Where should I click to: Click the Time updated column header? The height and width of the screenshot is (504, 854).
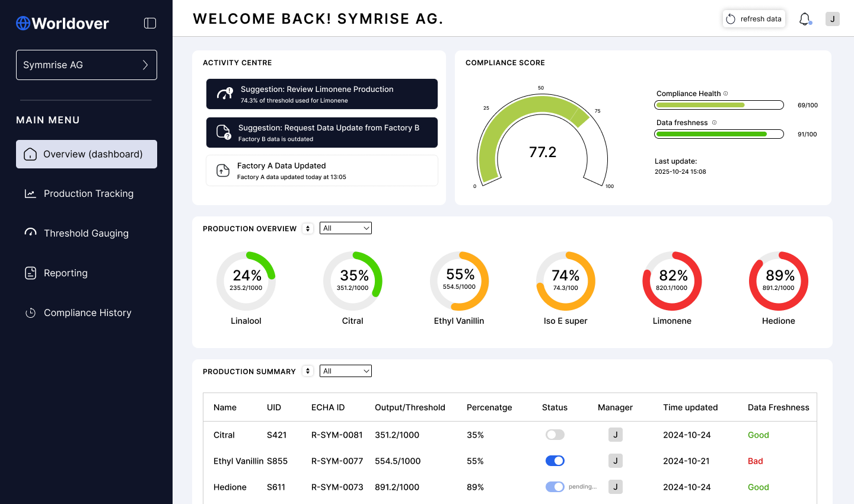[x=690, y=407]
